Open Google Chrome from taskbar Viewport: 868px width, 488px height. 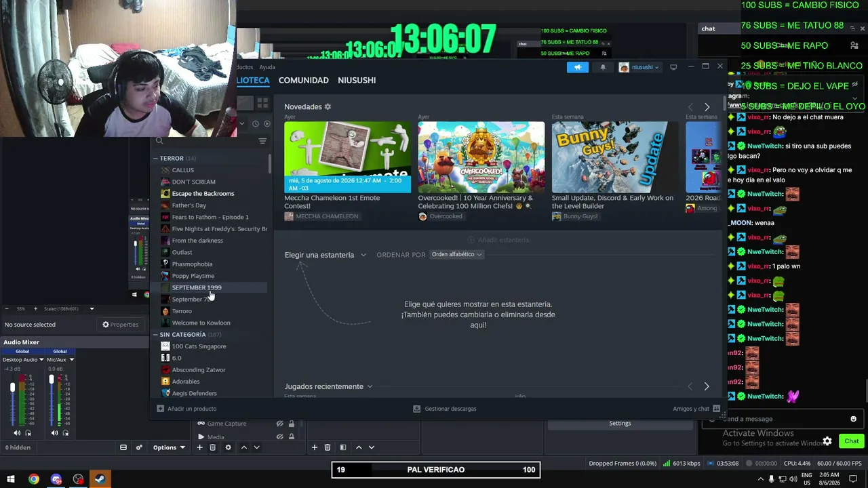[x=33, y=479]
